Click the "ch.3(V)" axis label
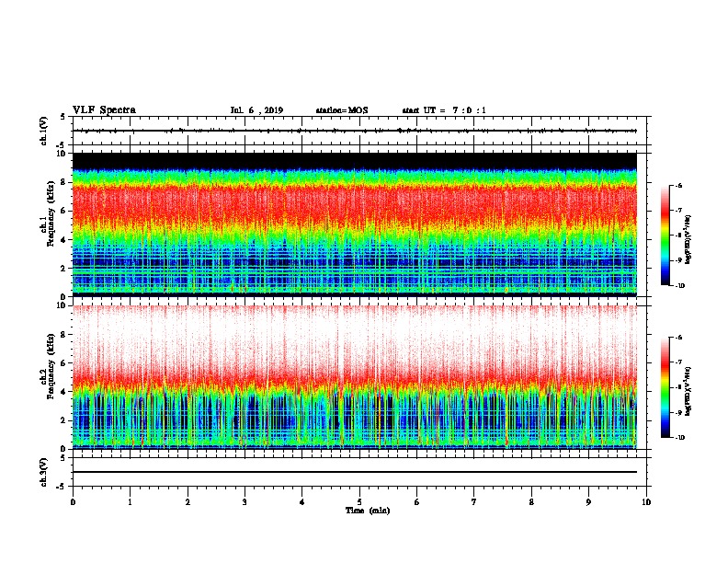Screen dimensions: 728x563 tap(44, 473)
